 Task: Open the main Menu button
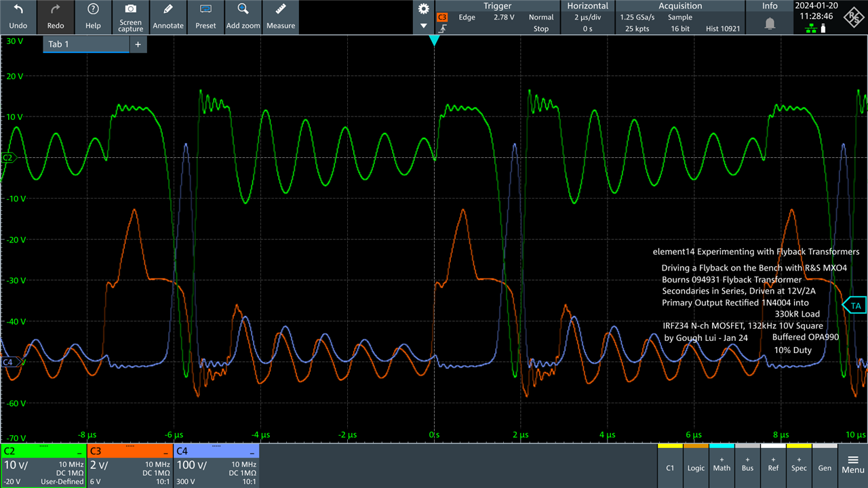(852, 465)
